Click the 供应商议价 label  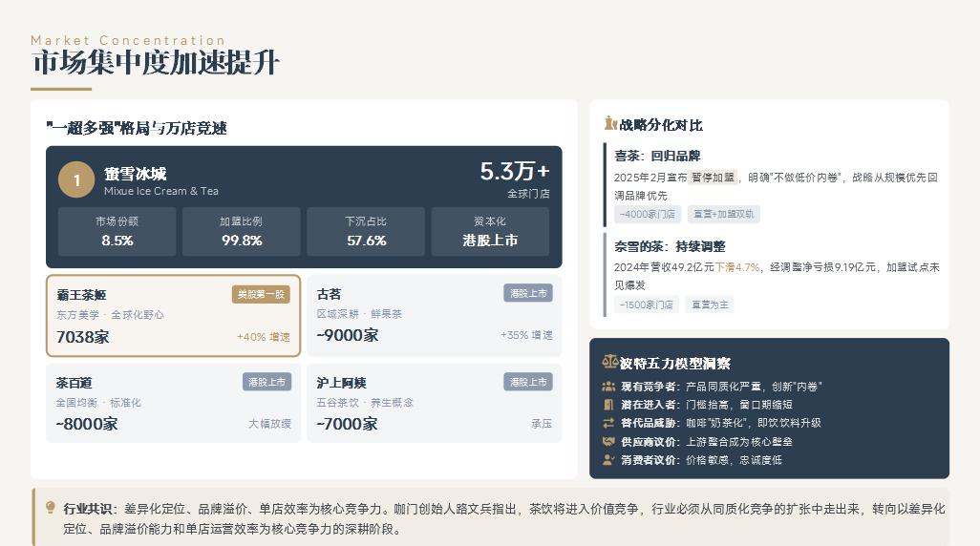click(x=649, y=442)
